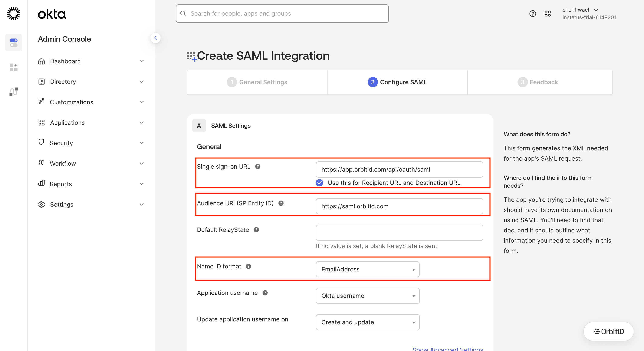Click the help icon next to Single sign-on URL
644x351 pixels.
258,167
